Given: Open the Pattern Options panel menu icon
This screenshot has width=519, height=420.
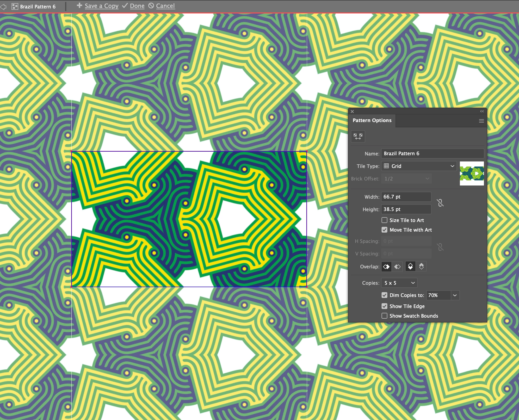Looking at the screenshot, I should click(481, 121).
